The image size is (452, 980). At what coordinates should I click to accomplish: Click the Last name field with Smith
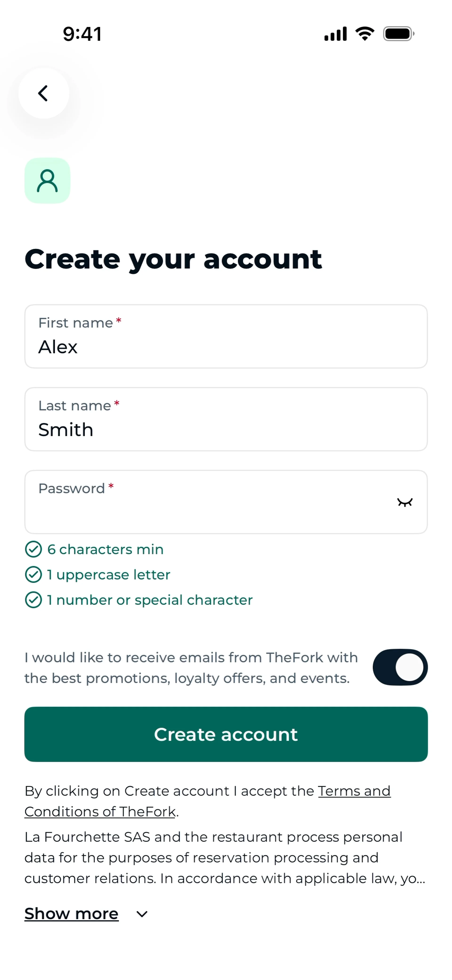(x=226, y=420)
